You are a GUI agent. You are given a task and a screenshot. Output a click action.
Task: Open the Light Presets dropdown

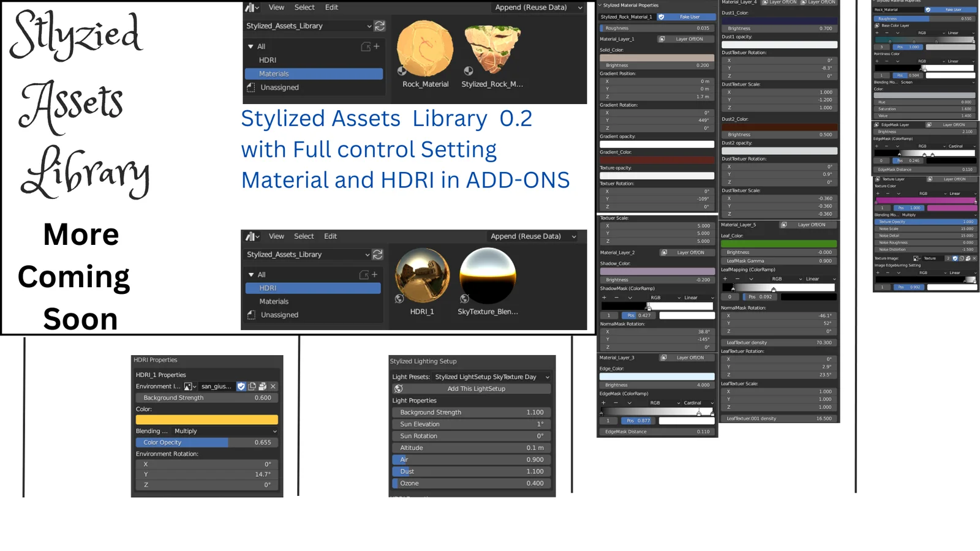pos(491,377)
